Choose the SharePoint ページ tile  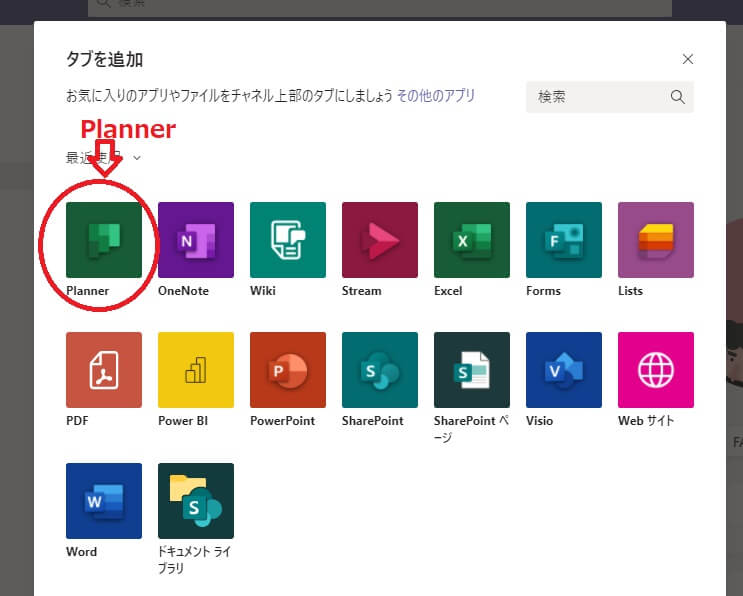[472, 370]
